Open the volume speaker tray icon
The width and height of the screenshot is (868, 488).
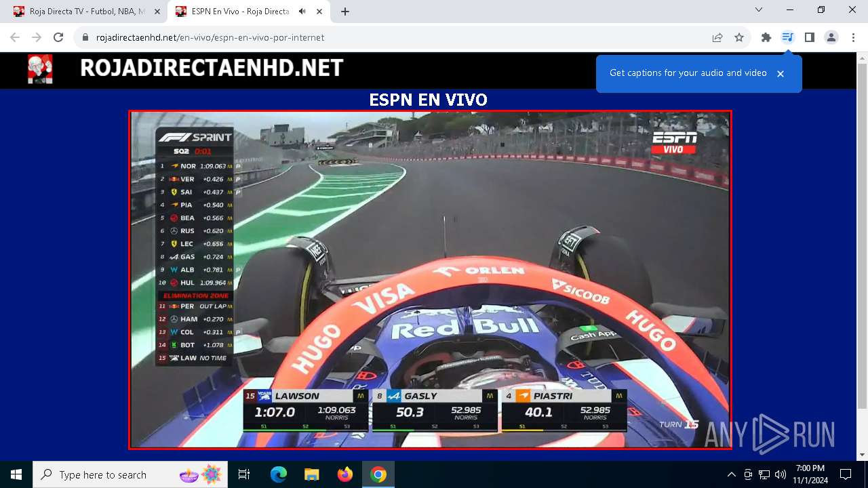click(781, 474)
